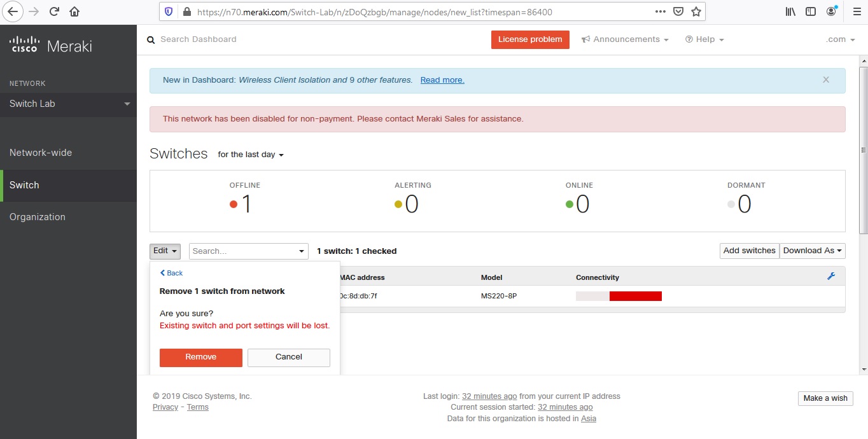Expand the Switch Lab network selector
868x439 pixels.
tap(68, 104)
